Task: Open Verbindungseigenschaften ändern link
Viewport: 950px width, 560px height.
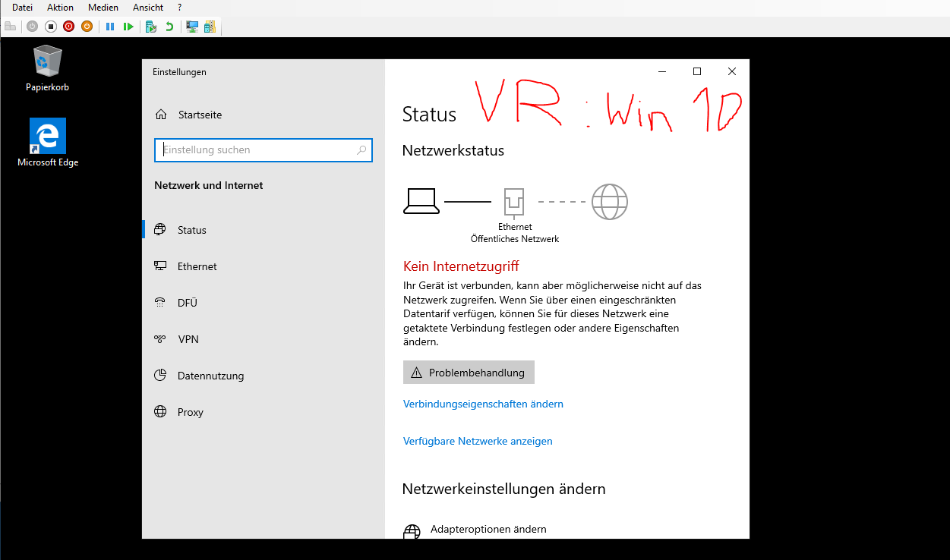Action: [x=483, y=404]
